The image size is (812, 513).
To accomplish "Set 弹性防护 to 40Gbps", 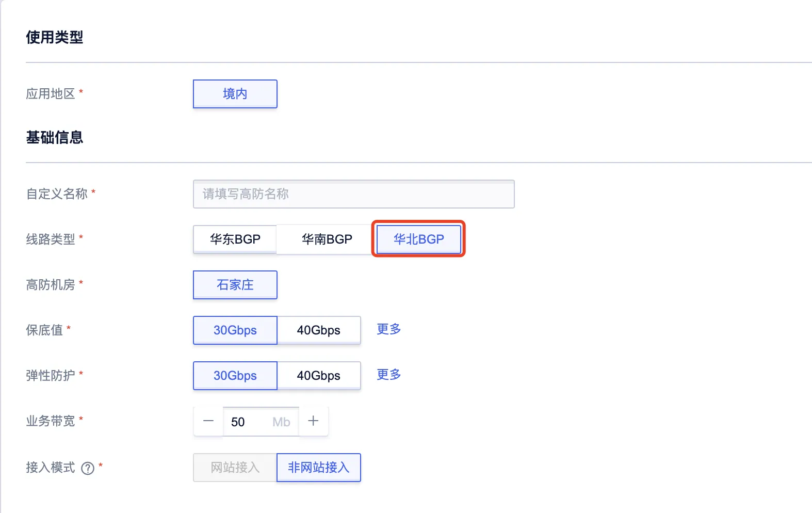I will coord(319,376).
